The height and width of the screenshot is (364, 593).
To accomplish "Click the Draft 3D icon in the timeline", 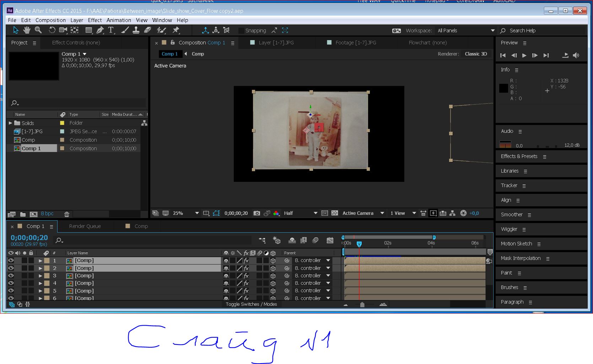I will (276, 240).
